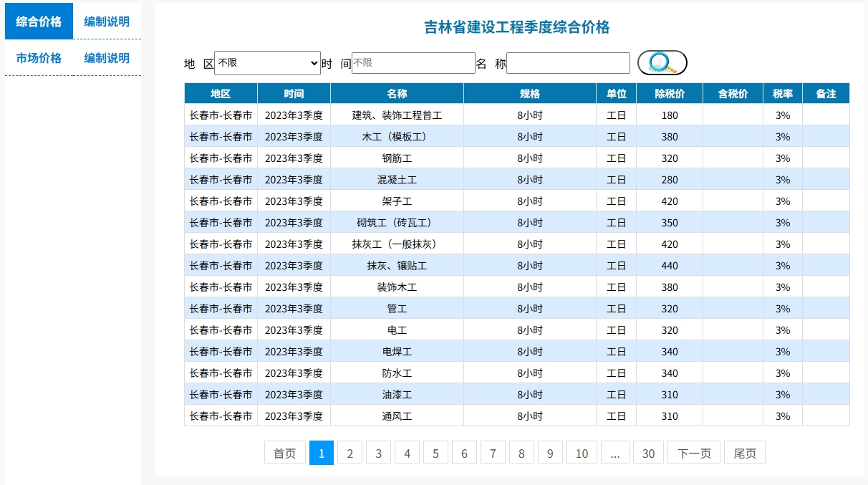The image size is (868, 485).
Task: Click the 时间 input field
Action: point(413,63)
